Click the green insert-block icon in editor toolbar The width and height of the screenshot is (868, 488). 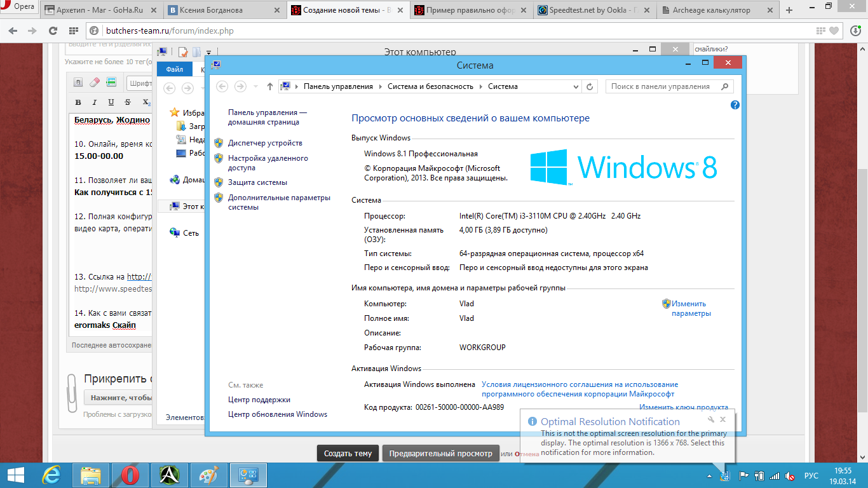[x=111, y=82]
